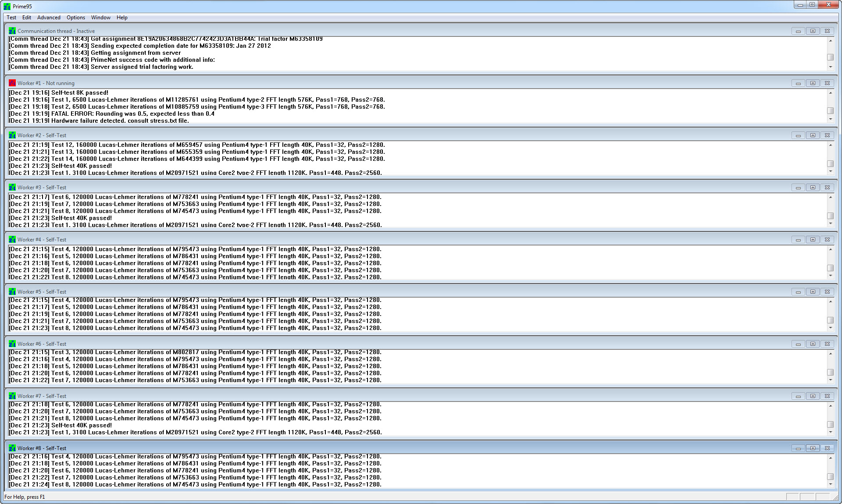Click the Worker #5 window icon
The image size is (842, 504).
[x=12, y=291]
